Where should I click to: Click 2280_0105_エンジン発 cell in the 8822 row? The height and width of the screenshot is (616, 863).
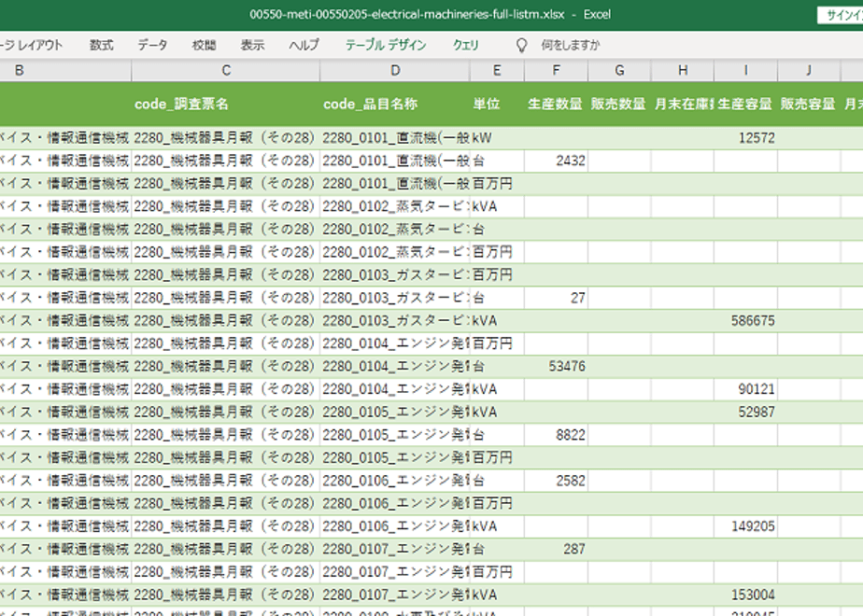pos(395,435)
